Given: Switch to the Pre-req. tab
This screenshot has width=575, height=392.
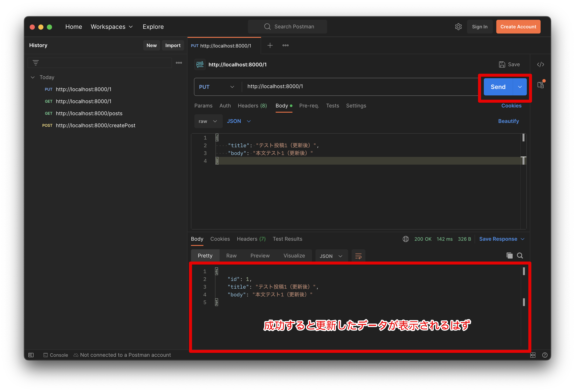Looking at the screenshot, I should coord(309,106).
